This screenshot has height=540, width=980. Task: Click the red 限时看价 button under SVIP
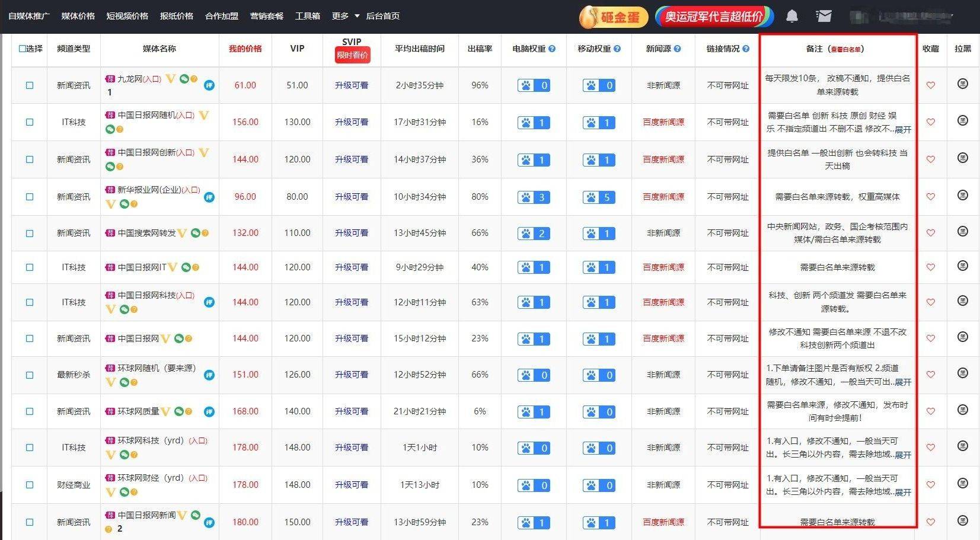click(x=352, y=55)
